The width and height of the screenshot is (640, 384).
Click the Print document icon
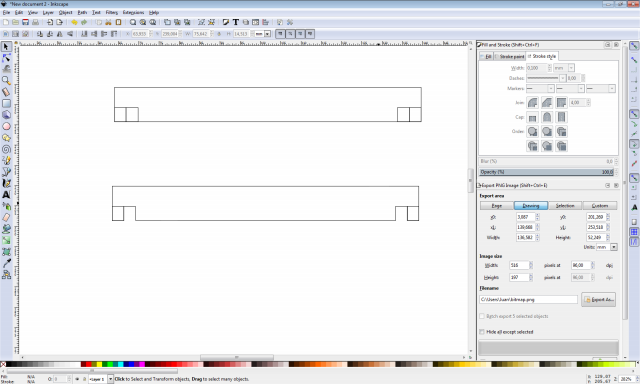(x=36, y=22)
